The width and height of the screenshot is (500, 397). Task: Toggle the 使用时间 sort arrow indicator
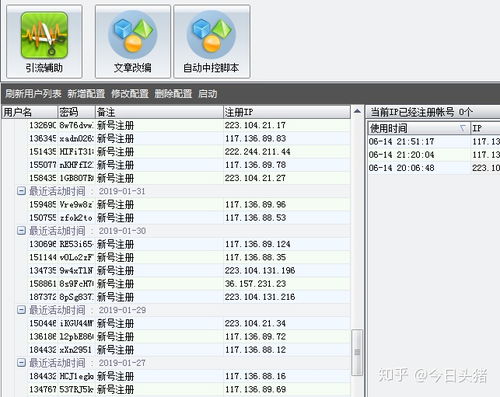(462, 128)
